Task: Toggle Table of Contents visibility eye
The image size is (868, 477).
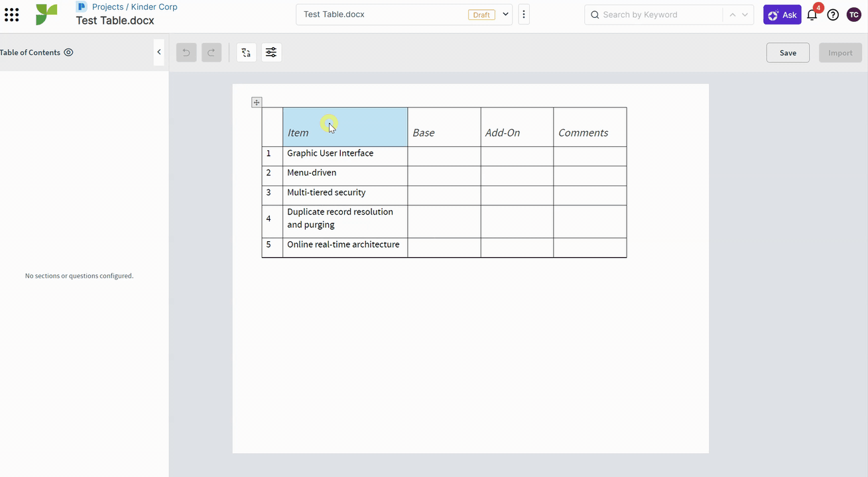Action: click(68, 52)
